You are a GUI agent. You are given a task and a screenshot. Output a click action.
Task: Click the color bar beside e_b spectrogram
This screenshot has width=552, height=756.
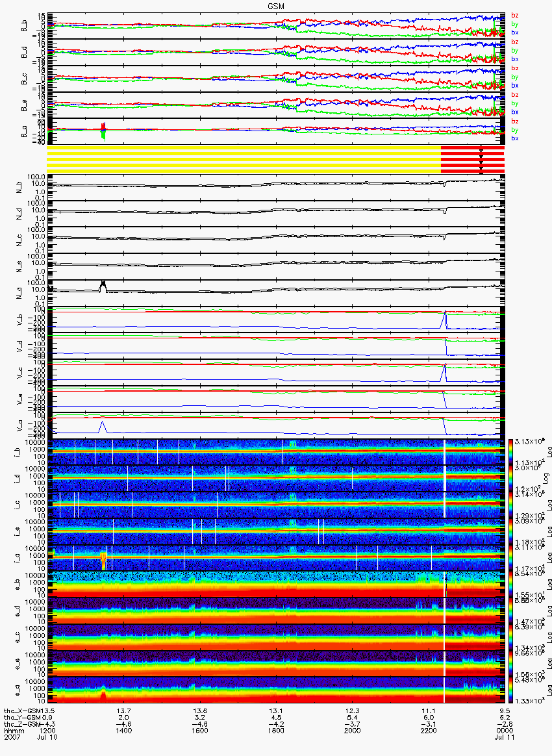coord(510,585)
